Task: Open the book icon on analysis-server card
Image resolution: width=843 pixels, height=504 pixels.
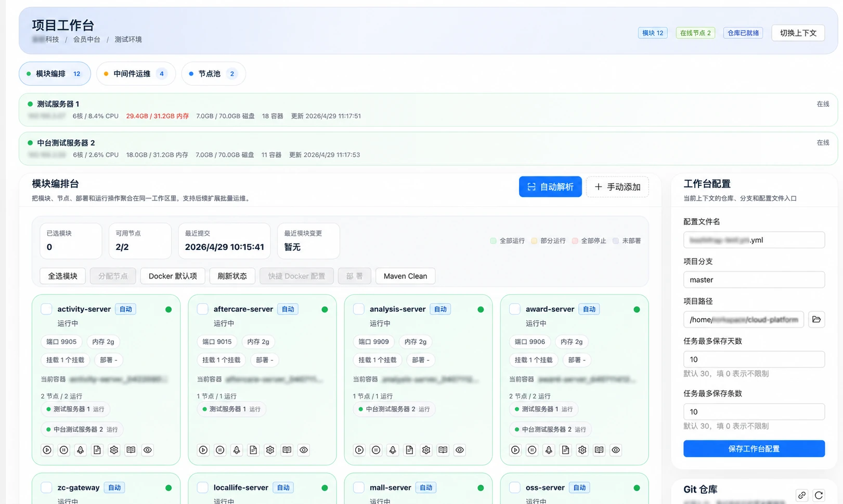Action: coord(443,450)
